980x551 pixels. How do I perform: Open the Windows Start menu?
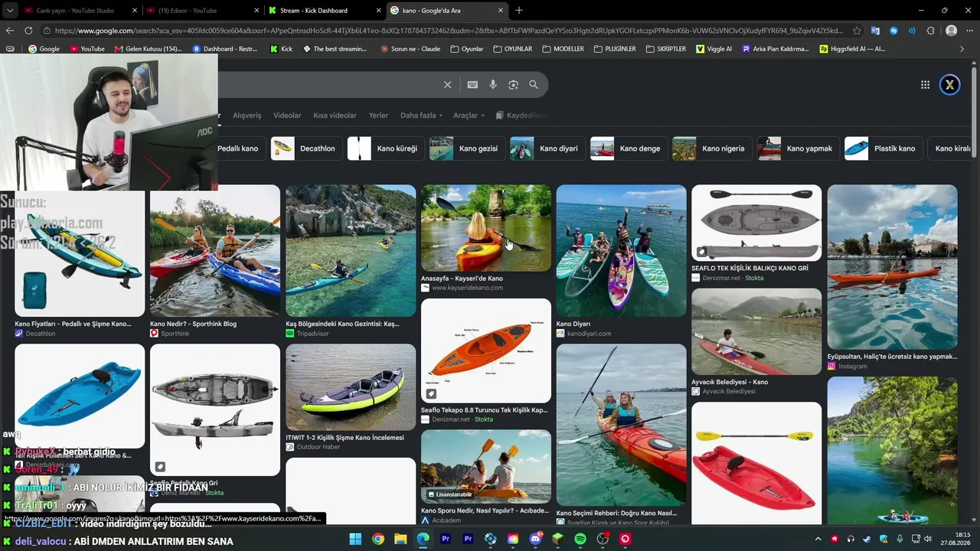355,539
